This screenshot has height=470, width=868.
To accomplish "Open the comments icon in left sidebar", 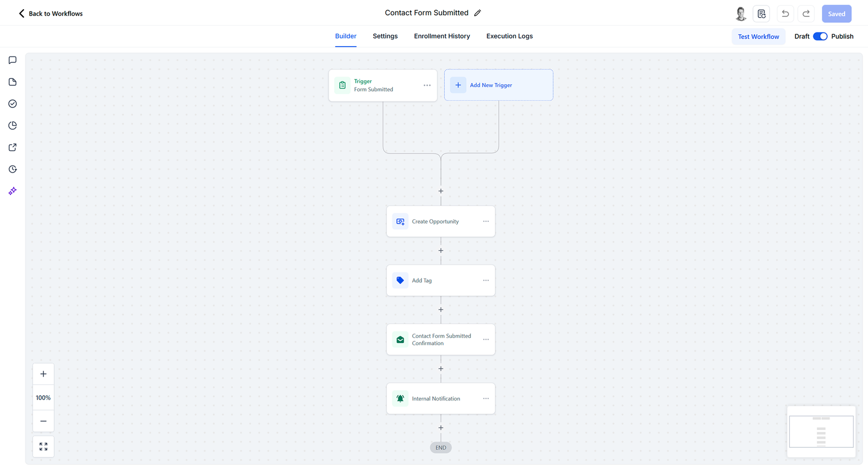I will 12,60.
